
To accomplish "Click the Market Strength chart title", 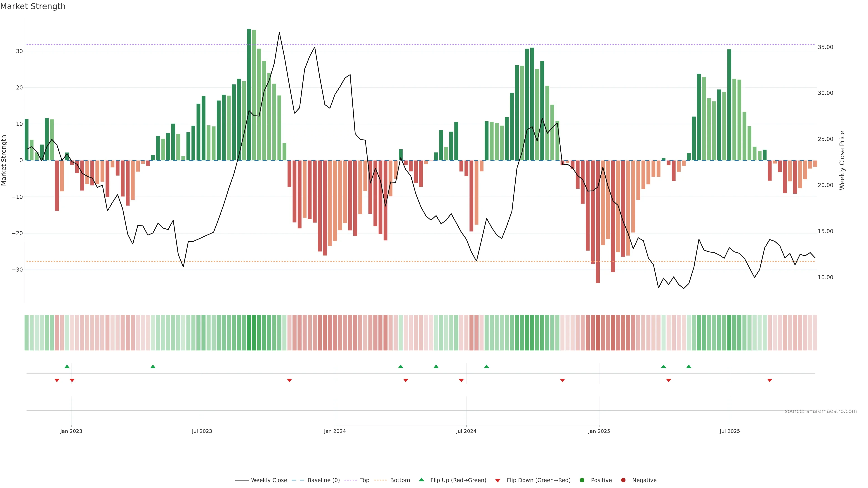I will click(33, 6).
